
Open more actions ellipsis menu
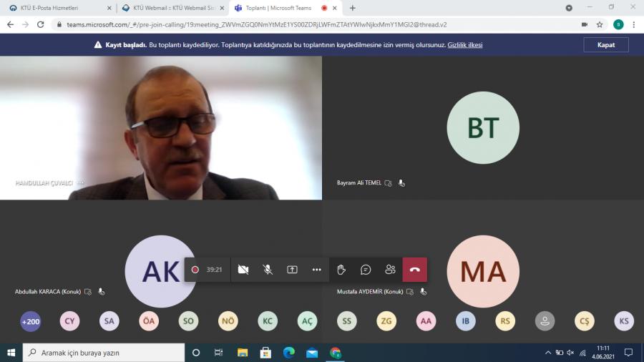coord(316,270)
